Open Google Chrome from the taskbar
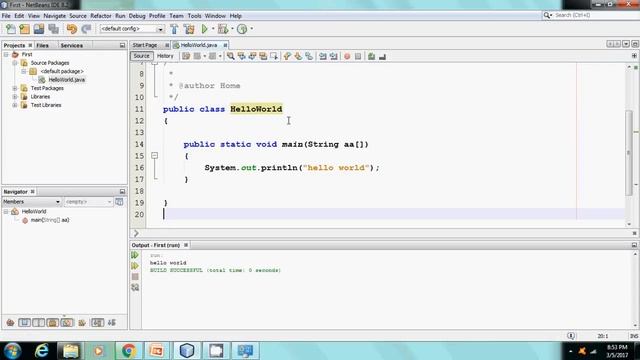This screenshot has width=640, height=360. [x=129, y=351]
